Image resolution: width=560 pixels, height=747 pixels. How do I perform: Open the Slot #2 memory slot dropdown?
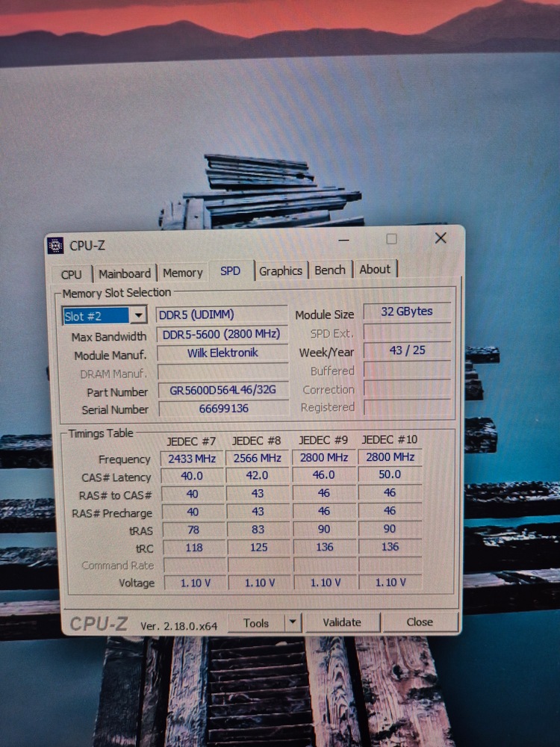138,316
